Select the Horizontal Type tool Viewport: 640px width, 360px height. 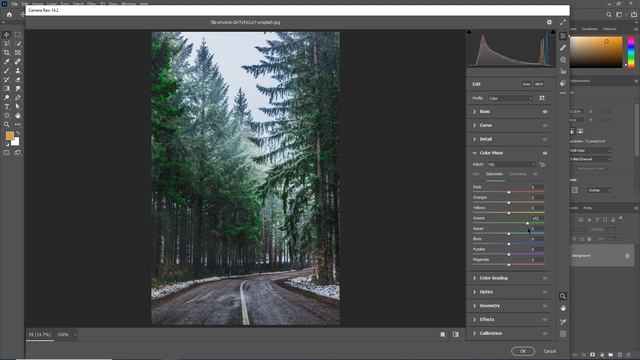pos(7,107)
